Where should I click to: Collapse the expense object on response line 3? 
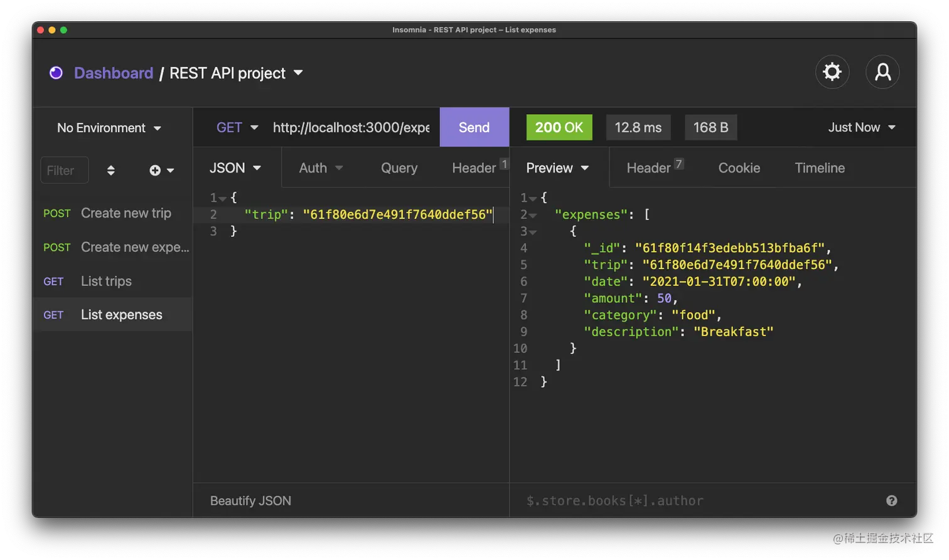click(533, 233)
